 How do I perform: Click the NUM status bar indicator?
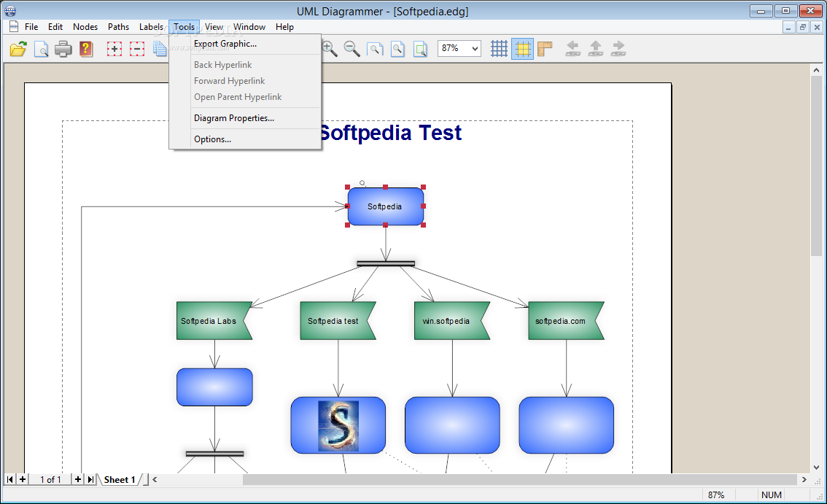(x=771, y=495)
